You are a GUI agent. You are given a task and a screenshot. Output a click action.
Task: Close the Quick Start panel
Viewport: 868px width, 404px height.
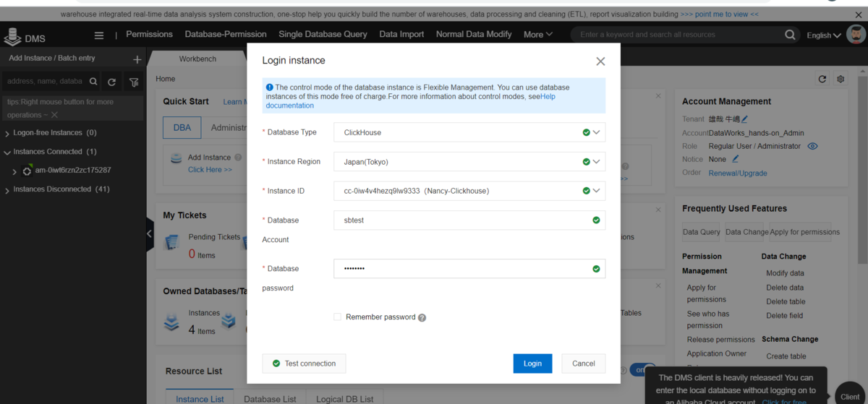tap(658, 95)
